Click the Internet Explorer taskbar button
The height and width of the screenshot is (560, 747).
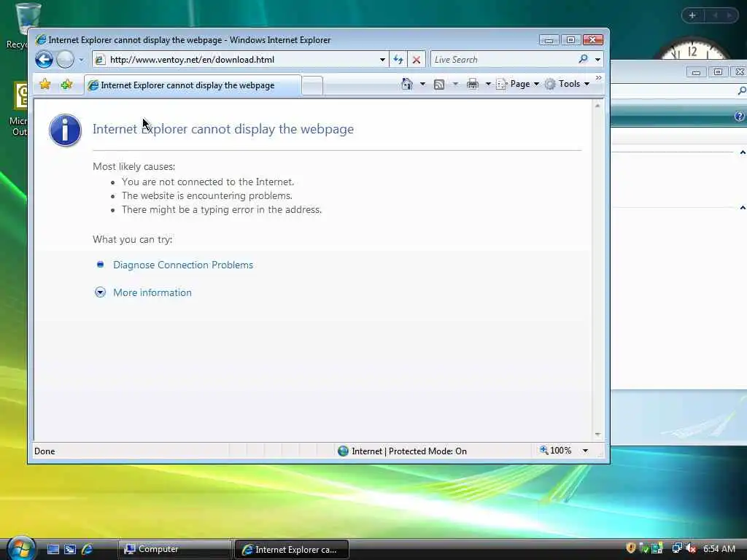point(292,549)
